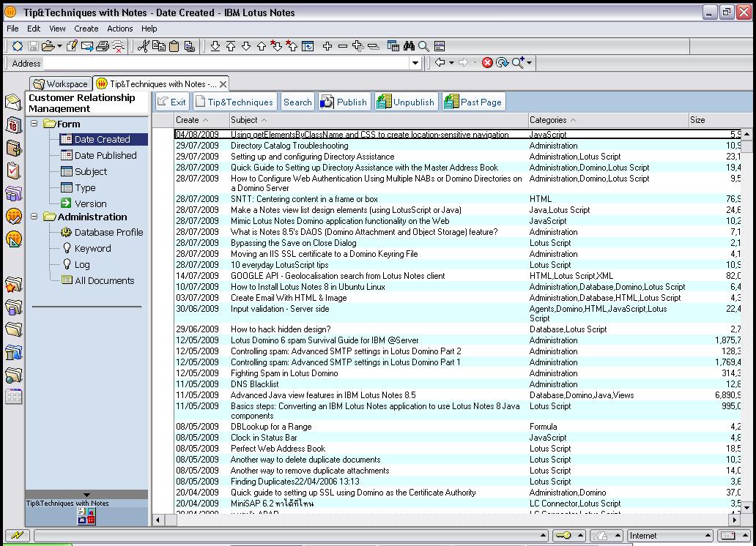Open All Documents in navigator
Image resolution: width=756 pixels, height=546 pixels.
98,280
